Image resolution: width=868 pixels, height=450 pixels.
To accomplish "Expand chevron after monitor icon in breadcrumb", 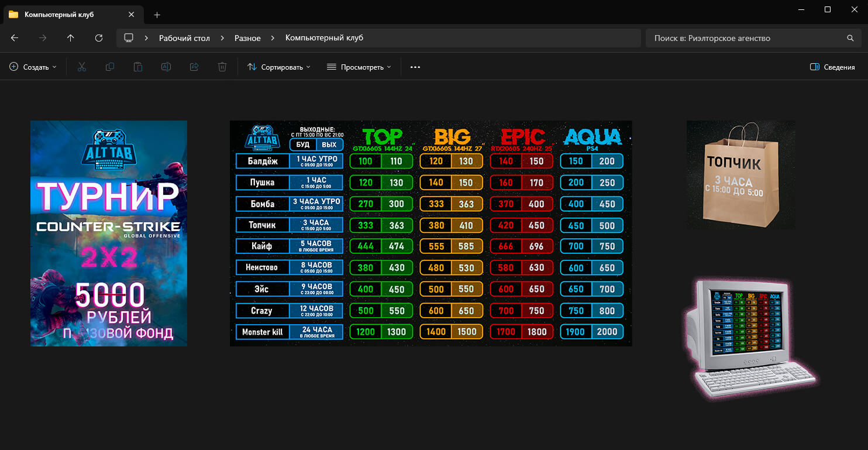I will 146,38.
